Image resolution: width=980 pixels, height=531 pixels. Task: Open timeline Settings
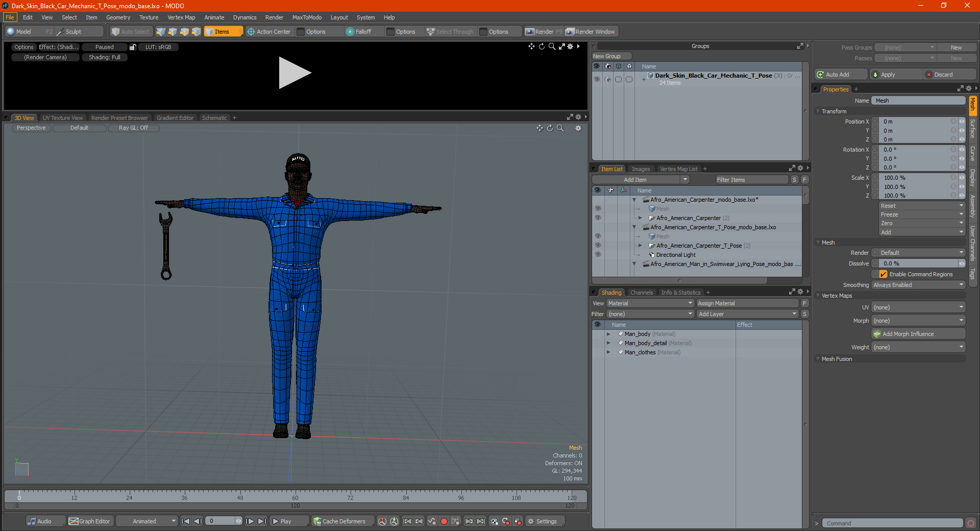pyautogui.click(x=545, y=521)
